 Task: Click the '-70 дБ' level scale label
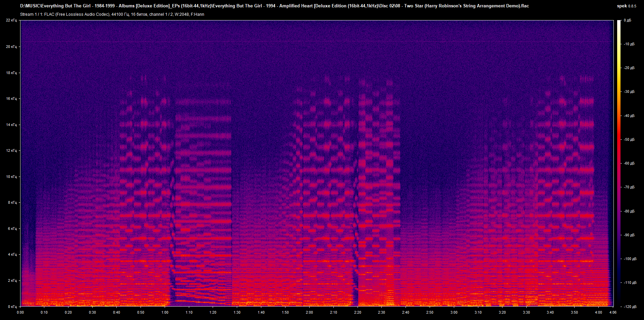pos(629,187)
